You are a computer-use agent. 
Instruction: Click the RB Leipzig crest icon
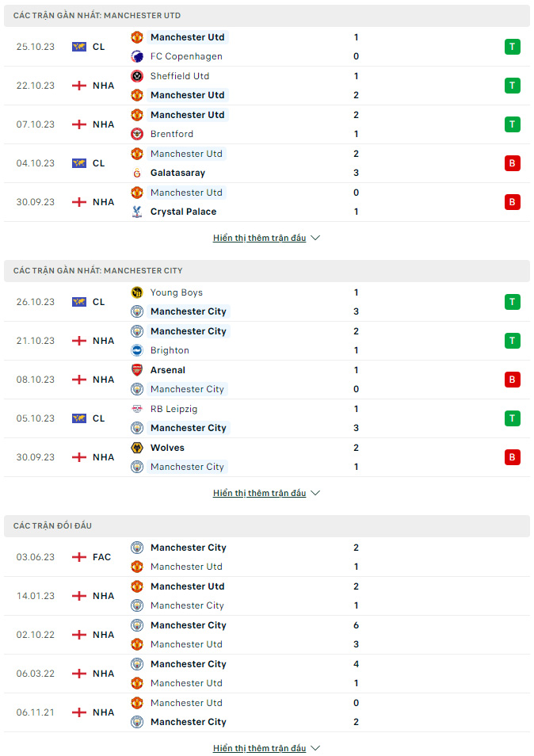[x=137, y=409]
